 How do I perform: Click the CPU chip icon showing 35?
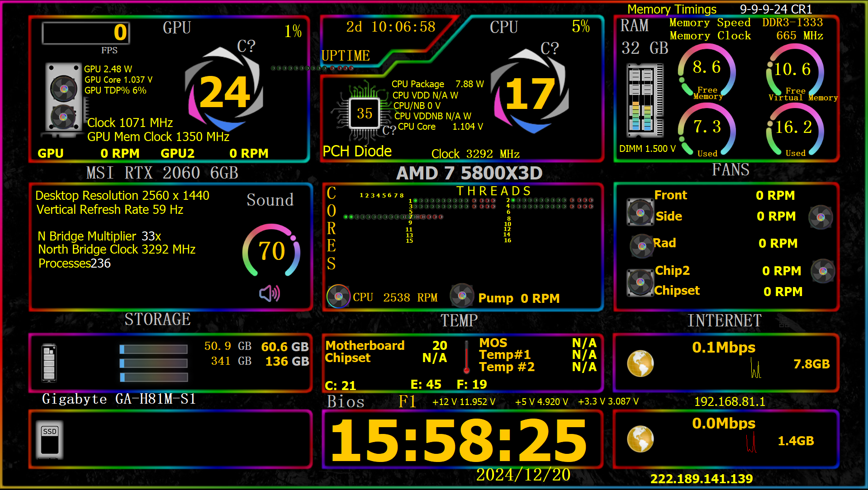click(364, 113)
